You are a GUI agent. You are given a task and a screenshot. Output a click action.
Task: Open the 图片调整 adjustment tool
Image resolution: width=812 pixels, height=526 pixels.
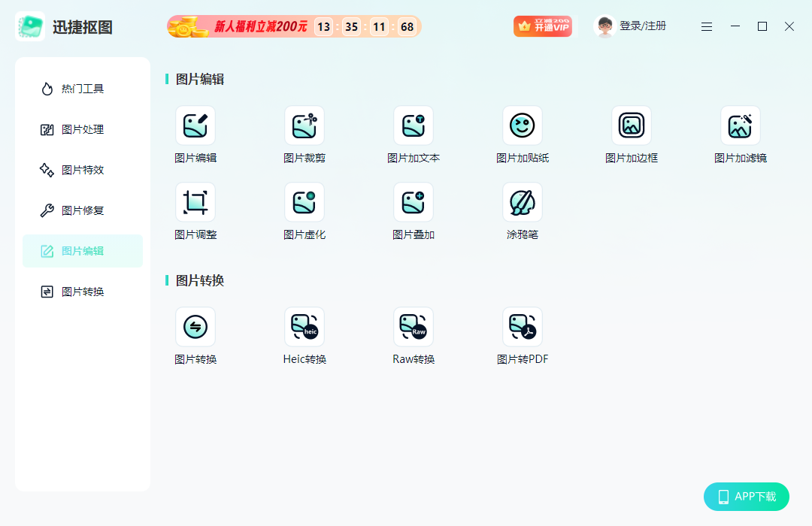[x=195, y=210]
